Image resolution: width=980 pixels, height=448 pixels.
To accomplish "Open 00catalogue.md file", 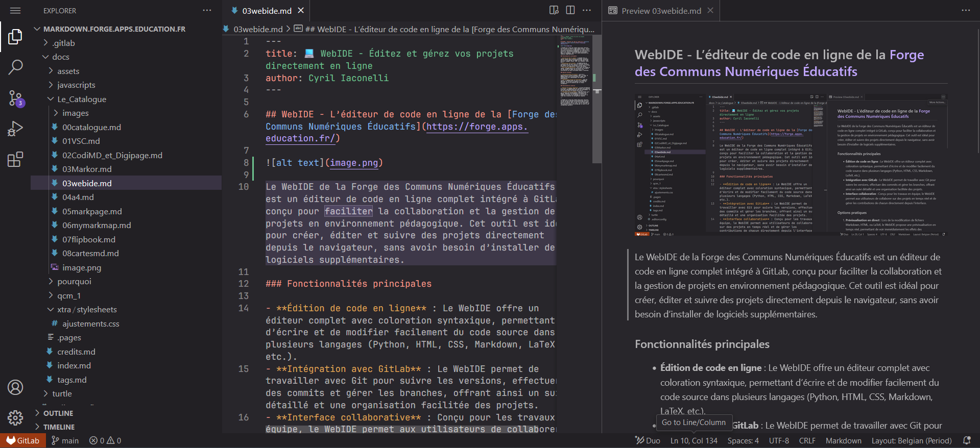I will coord(91,127).
